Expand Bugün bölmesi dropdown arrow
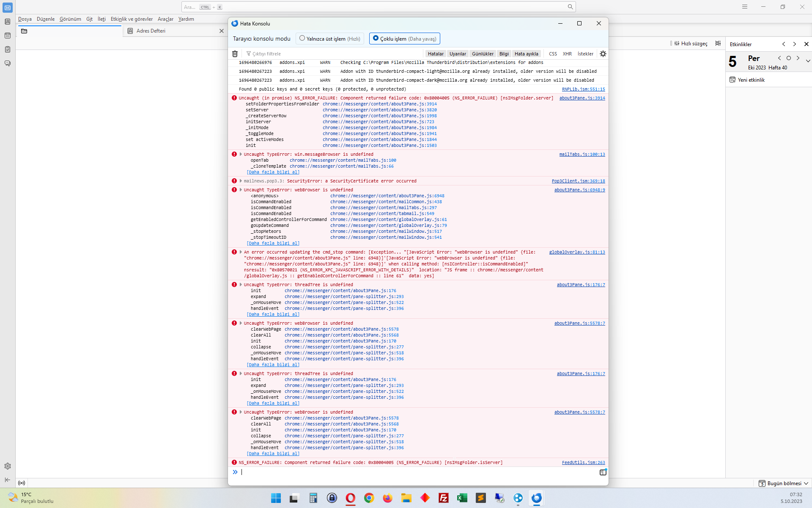The width and height of the screenshot is (812, 508). click(806, 483)
